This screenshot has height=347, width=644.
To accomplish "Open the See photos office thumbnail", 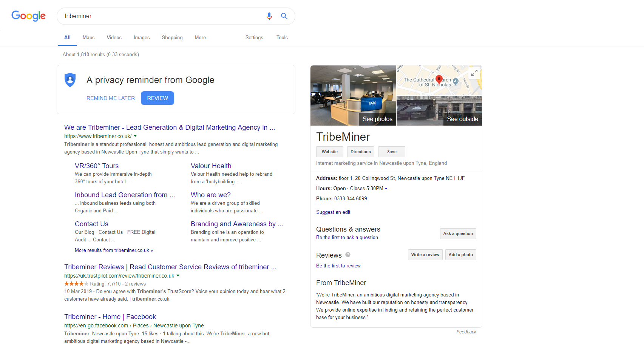I will (353, 95).
